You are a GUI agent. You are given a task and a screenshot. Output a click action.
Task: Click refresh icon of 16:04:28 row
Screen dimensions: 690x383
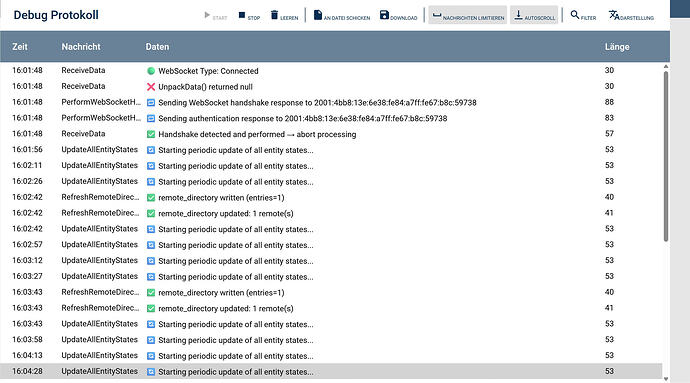tap(151, 372)
